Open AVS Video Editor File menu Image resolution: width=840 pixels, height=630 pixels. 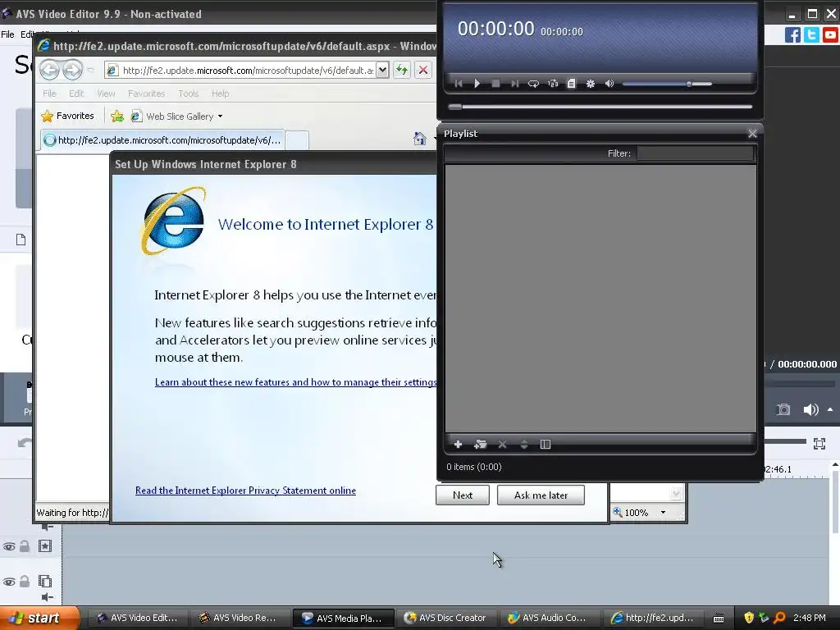click(x=7, y=34)
